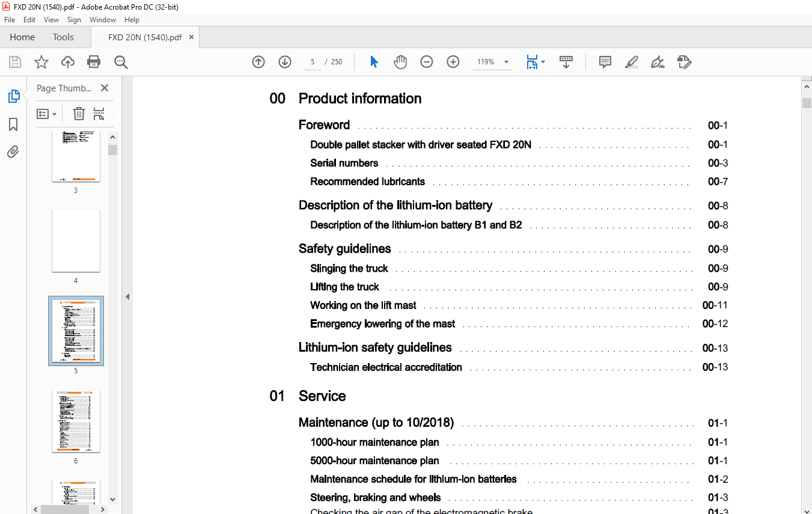Activate the Hand pan tool
This screenshot has height=514, width=812.
point(400,62)
